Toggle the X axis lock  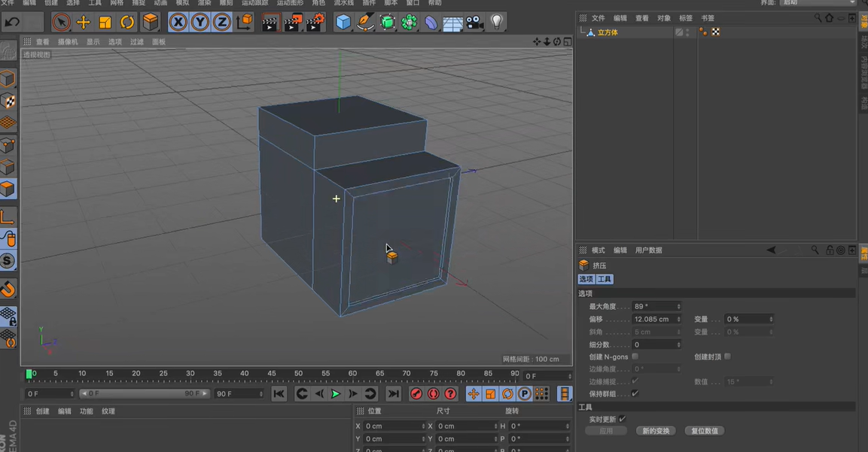[178, 23]
